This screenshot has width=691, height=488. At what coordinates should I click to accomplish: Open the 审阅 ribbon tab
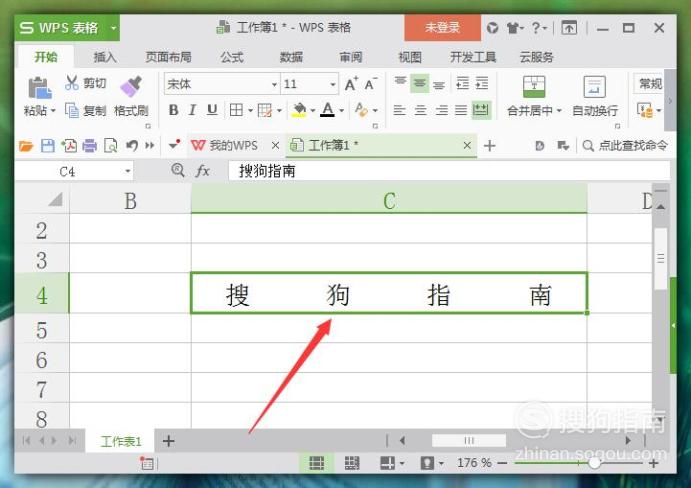pos(351,57)
